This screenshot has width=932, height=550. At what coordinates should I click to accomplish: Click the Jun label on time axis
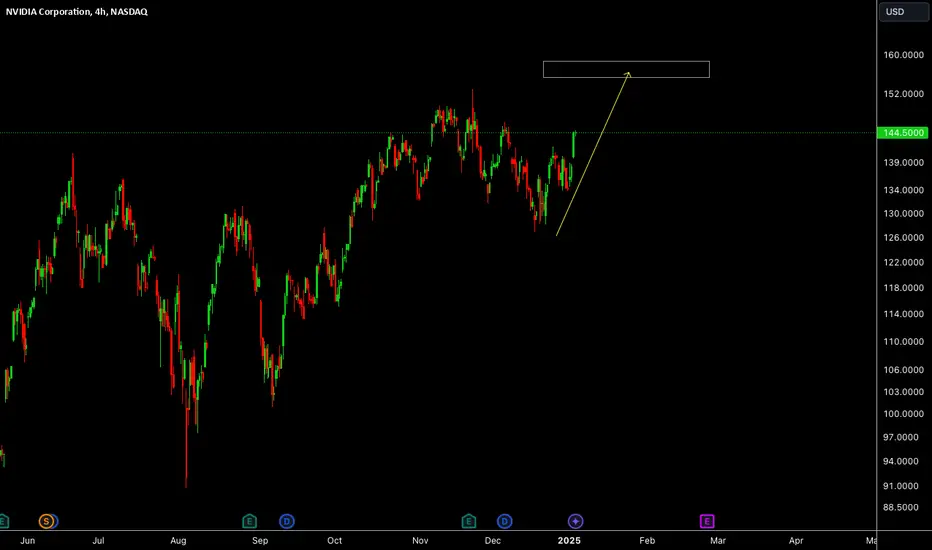(x=27, y=540)
